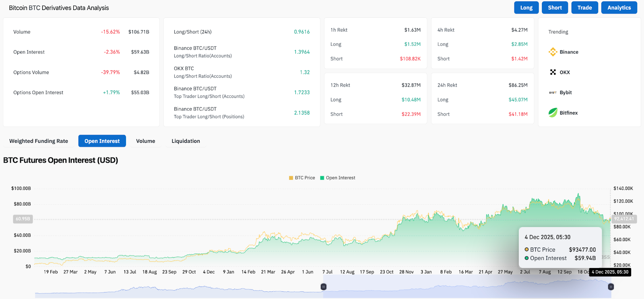
Task: Click the 92,412.41 price marker on the right axis
Action: coord(623,219)
